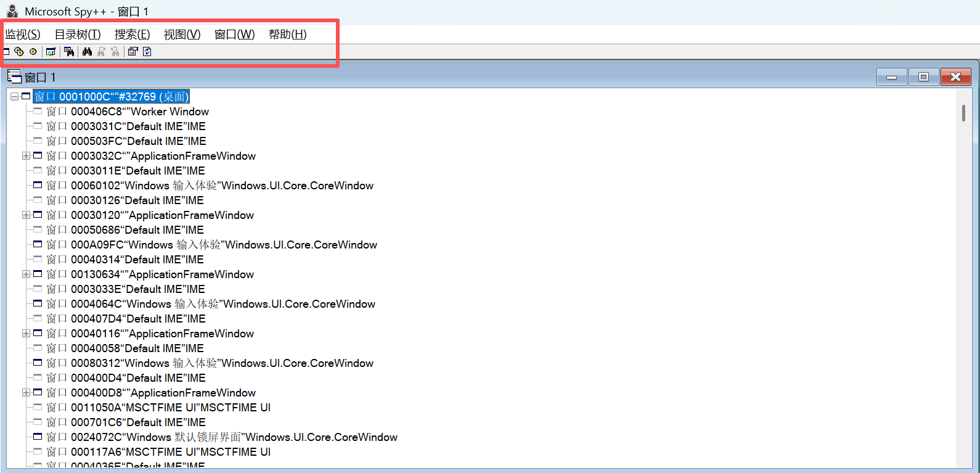Click the vertical scrollbar thumb in tree view
980x473 pixels.
pyautogui.click(x=963, y=113)
